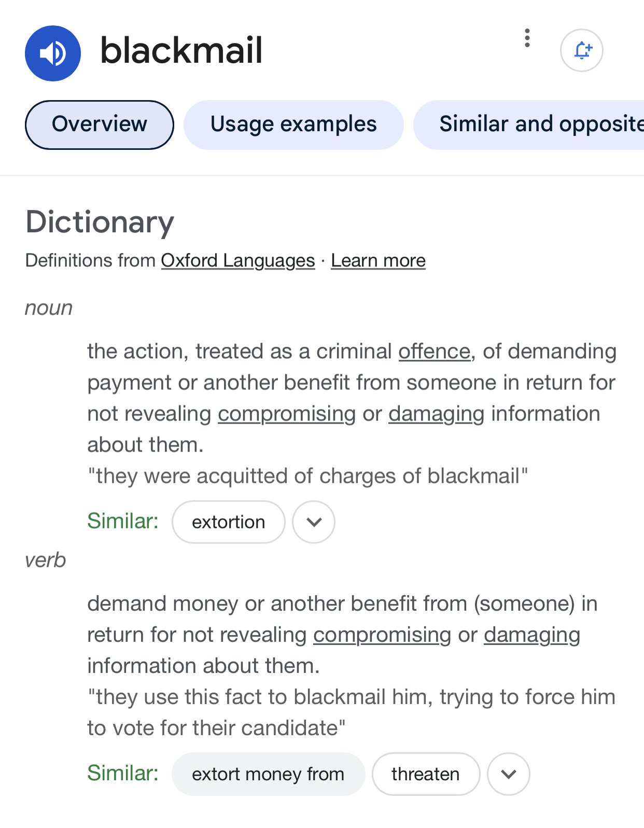Open 'damaging' link in the verb definition
The height and width of the screenshot is (828, 644).
click(531, 635)
